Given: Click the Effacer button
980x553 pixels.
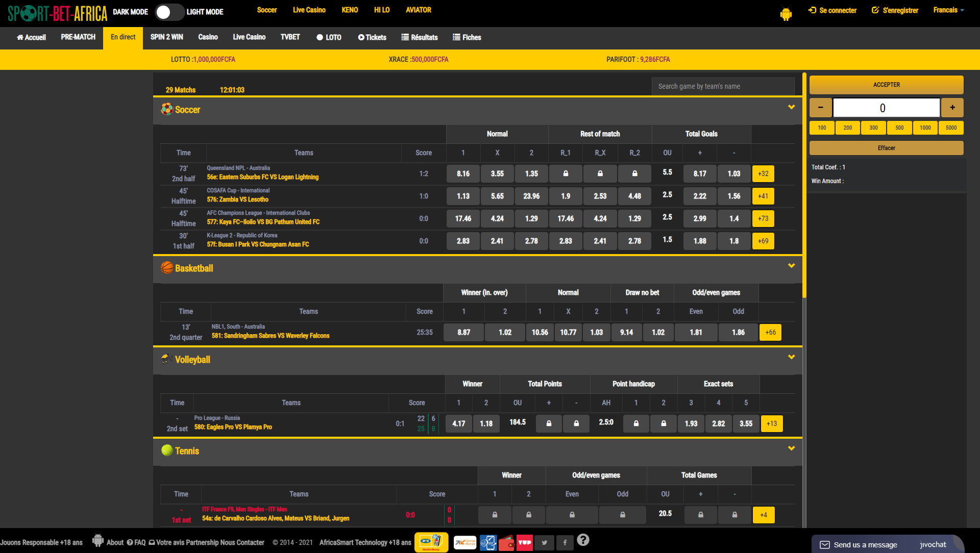Looking at the screenshot, I should coord(886,148).
